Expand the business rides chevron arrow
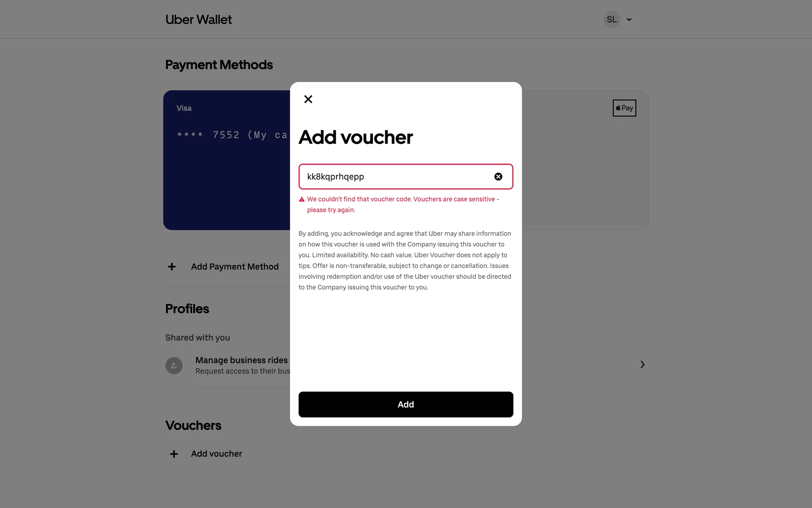This screenshot has height=508, width=812. [642, 364]
